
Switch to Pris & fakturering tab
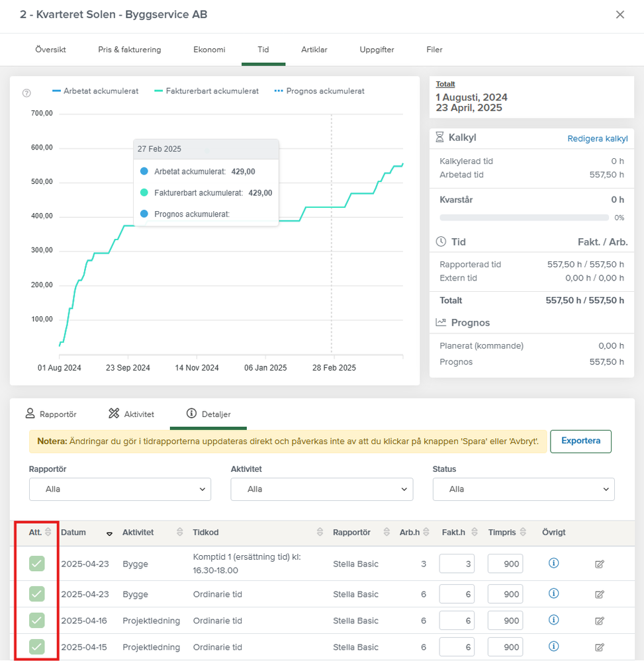click(130, 50)
